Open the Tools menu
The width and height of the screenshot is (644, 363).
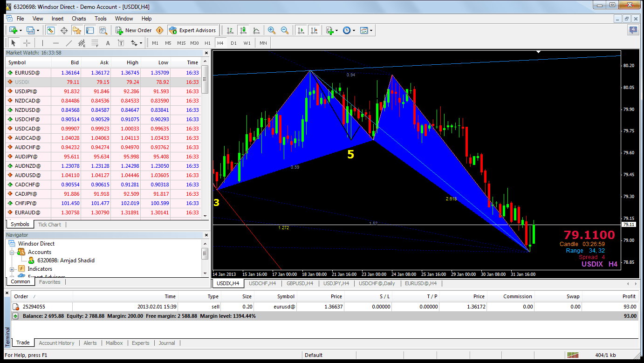tap(101, 19)
